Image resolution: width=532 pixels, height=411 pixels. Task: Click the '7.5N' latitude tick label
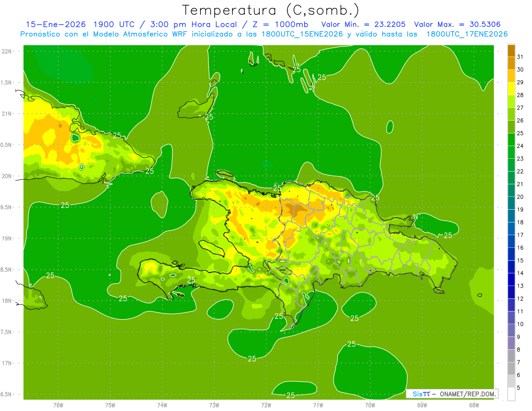7,332
